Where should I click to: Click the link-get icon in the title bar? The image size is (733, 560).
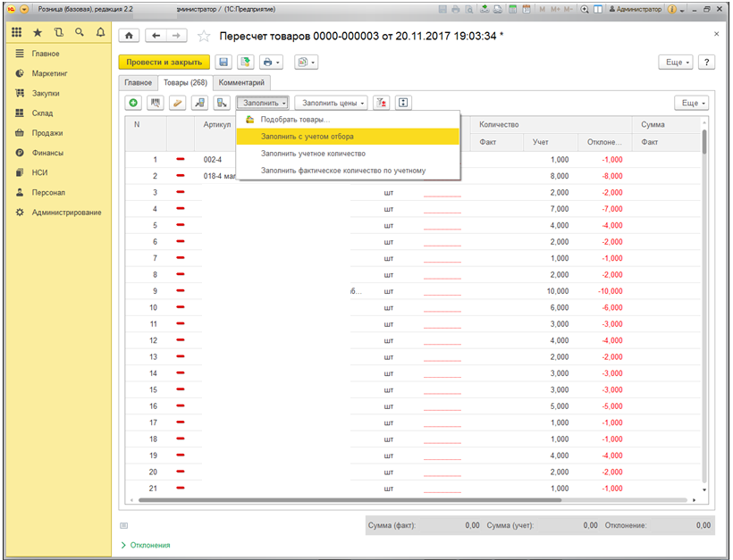(484, 9)
